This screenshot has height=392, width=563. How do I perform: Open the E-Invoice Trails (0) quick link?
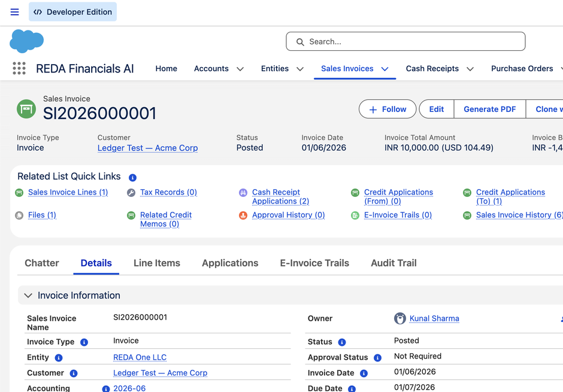(x=398, y=215)
